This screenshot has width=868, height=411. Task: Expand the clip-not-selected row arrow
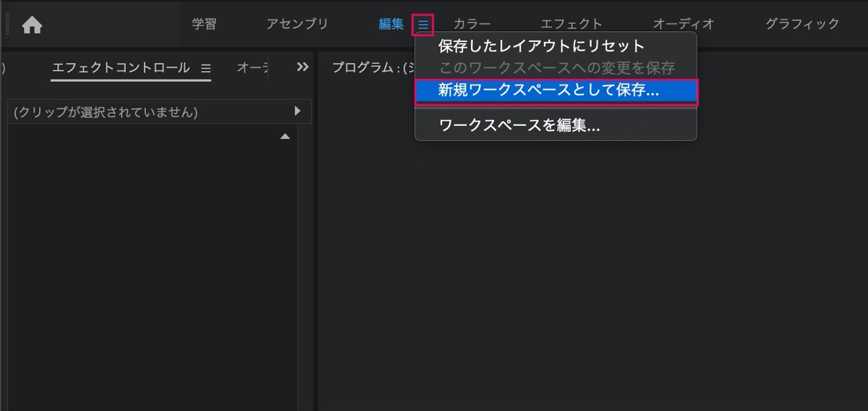pyautogui.click(x=298, y=111)
